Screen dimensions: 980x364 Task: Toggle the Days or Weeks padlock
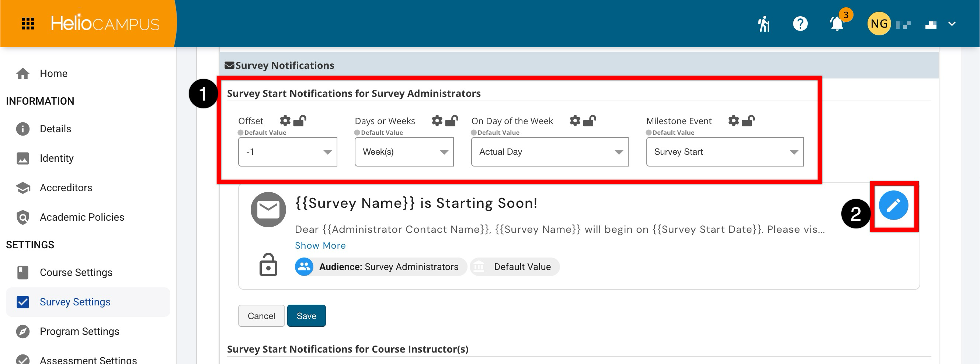tap(452, 121)
